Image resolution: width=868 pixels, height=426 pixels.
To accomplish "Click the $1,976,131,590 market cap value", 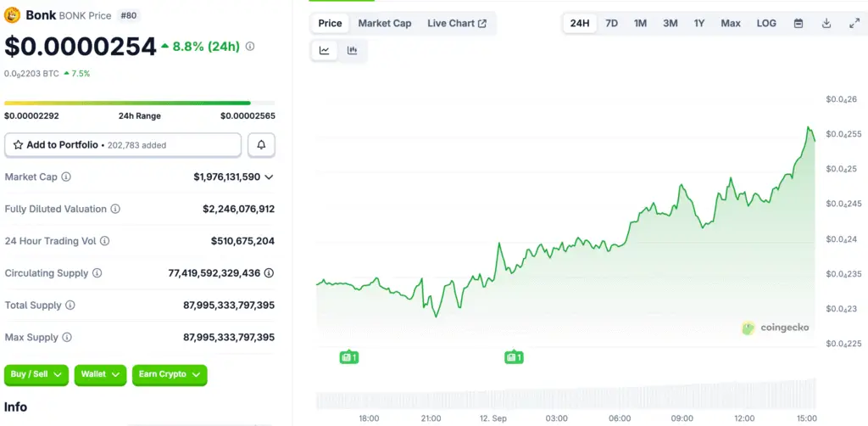I will [x=227, y=177].
